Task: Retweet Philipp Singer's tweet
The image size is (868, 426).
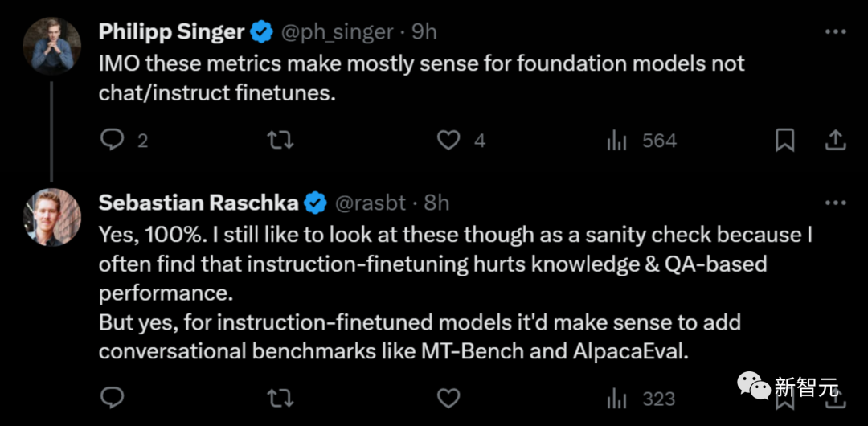Action: click(280, 141)
